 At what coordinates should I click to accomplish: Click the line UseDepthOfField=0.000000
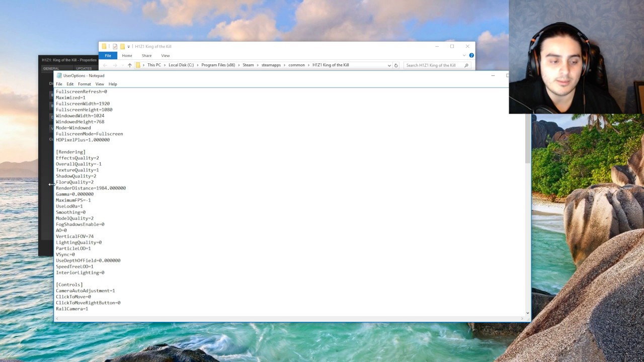click(x=88, y=260)
